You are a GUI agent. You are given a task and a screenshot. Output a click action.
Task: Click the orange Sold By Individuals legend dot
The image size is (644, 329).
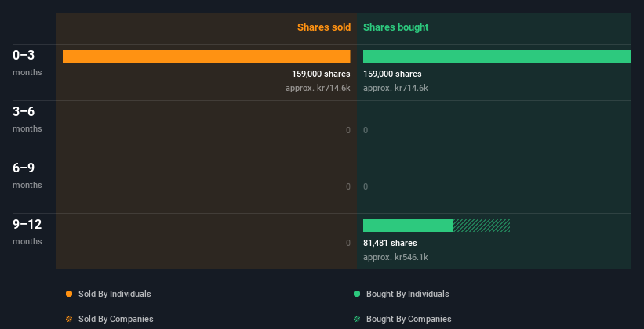click(69, 294)
